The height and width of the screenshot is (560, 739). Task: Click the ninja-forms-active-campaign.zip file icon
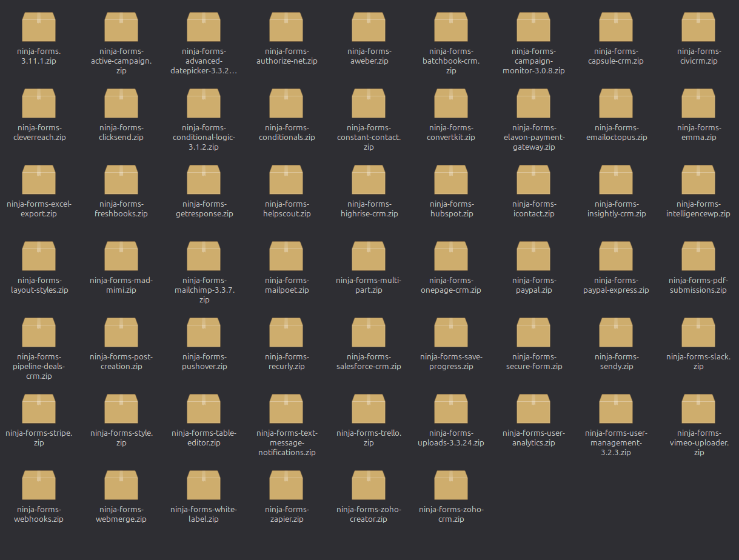point(121,27)
